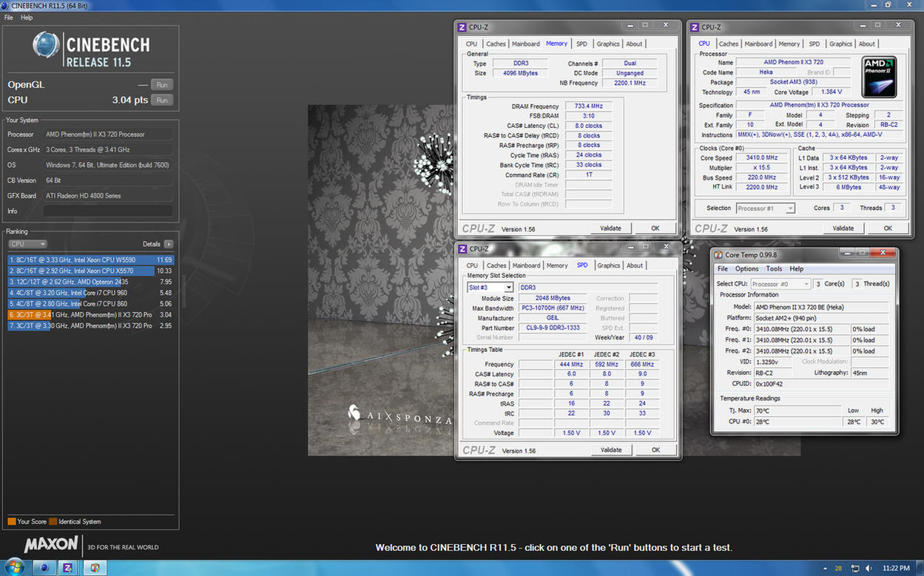Click Validate in CPU-Z CPU window
This screenshot has height=576, width=924.
tap(843, 228)
